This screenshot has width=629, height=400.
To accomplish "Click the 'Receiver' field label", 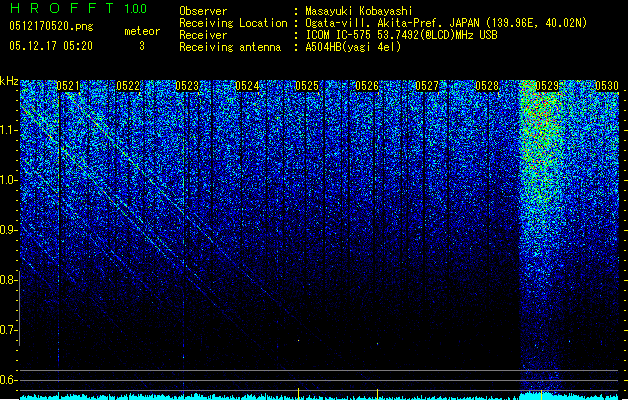I will point(203,35).
